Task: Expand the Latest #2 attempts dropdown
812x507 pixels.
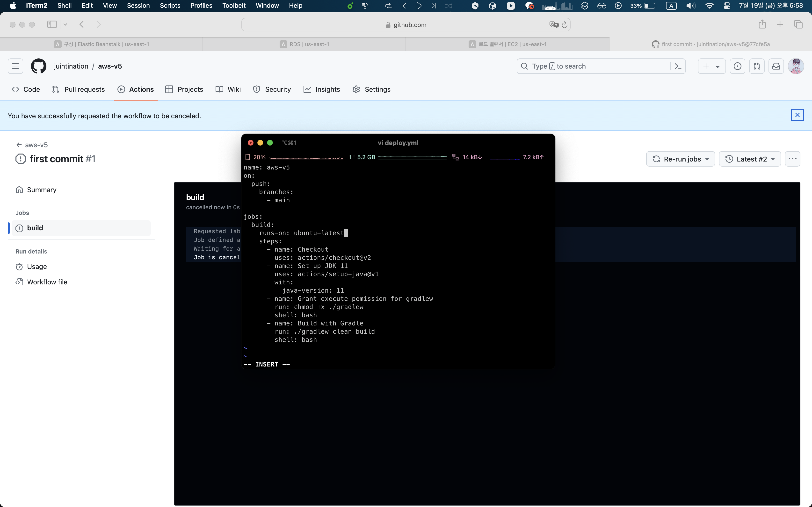Action: [x=750, y=159]
